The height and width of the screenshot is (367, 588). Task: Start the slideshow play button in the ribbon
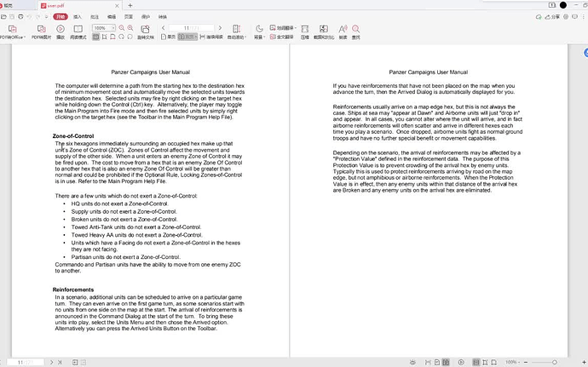click(x=61, y=32)
